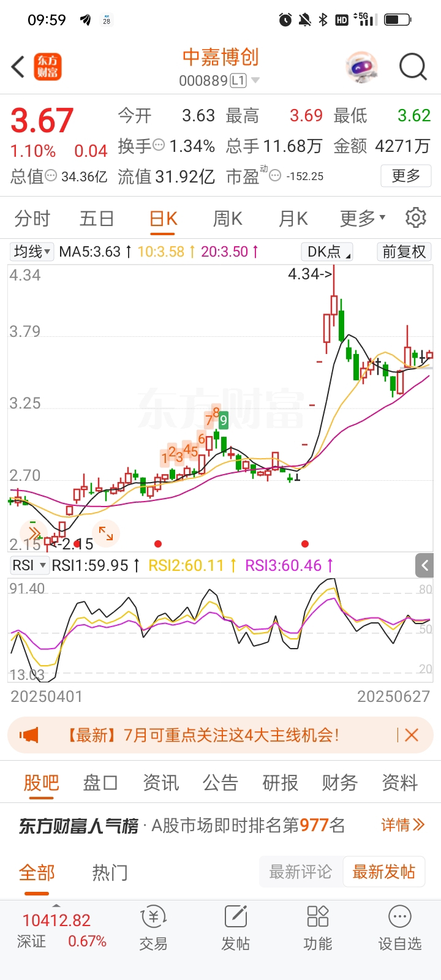Tap the middle red event dot under the K chart

point(158,544)
